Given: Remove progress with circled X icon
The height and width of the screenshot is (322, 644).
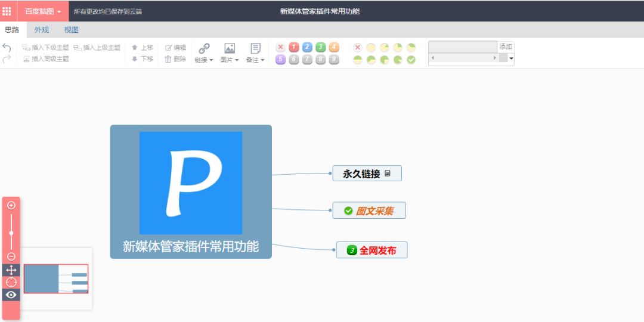Looking at the screenshot, I should [358, 48].
